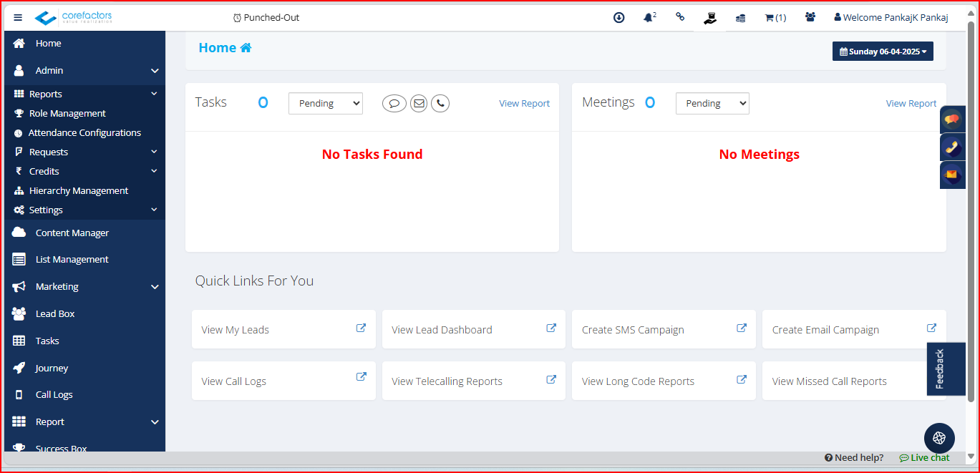Click external-link icon on View Telecalling Reports
This screenshot has width=980, height=473.
[551, 379]
